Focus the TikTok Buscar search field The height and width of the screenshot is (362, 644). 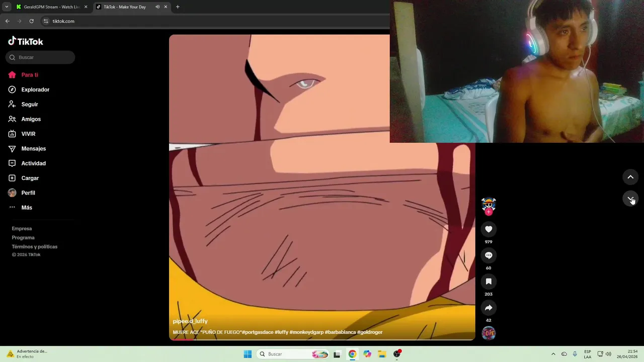[40, 57]
